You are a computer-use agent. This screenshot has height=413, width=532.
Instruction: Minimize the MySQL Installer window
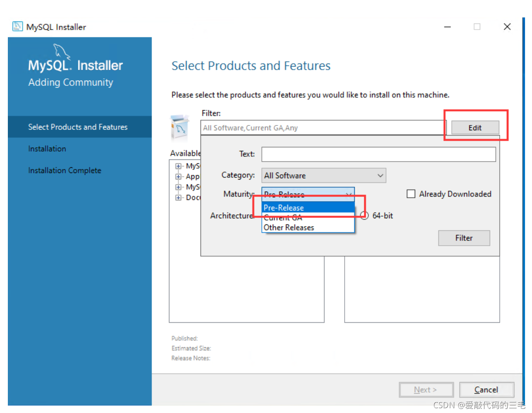pyautogui.click(x=447, y=27)
